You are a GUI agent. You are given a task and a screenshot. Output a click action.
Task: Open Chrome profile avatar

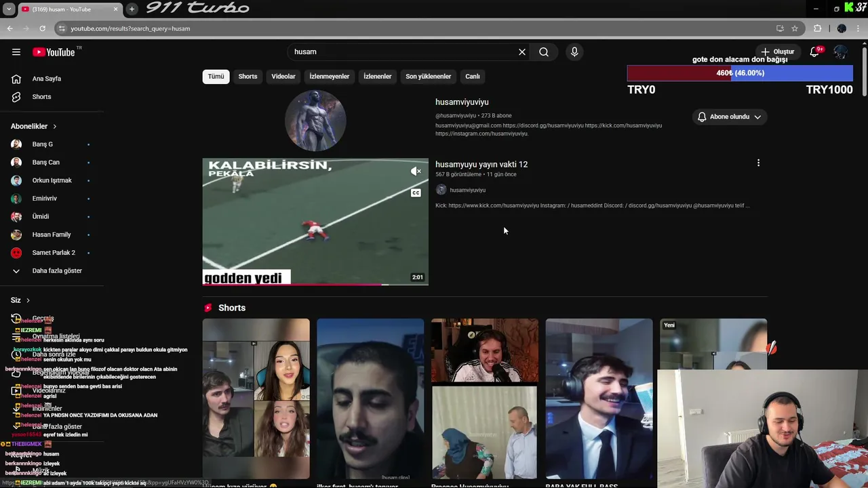pos(842,28)
